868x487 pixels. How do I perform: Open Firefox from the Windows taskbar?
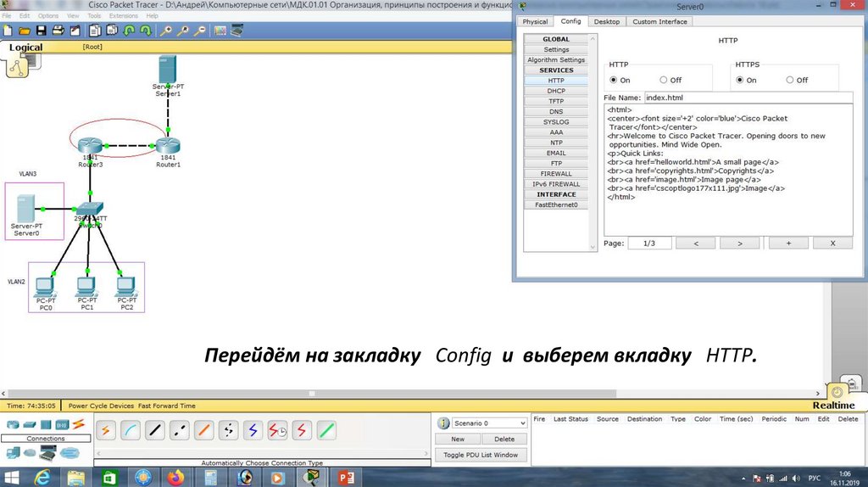coord(175,478)
